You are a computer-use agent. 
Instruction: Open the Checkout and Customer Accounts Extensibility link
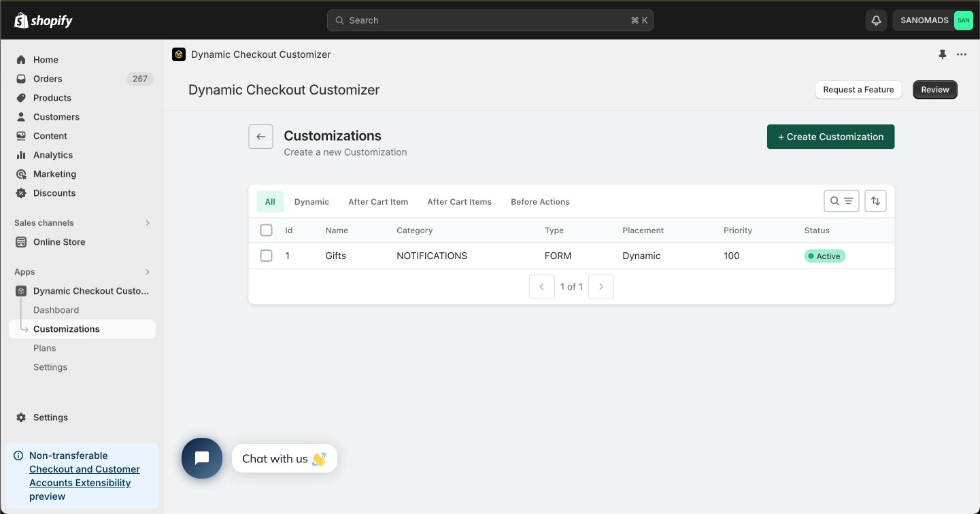point(84,476)
